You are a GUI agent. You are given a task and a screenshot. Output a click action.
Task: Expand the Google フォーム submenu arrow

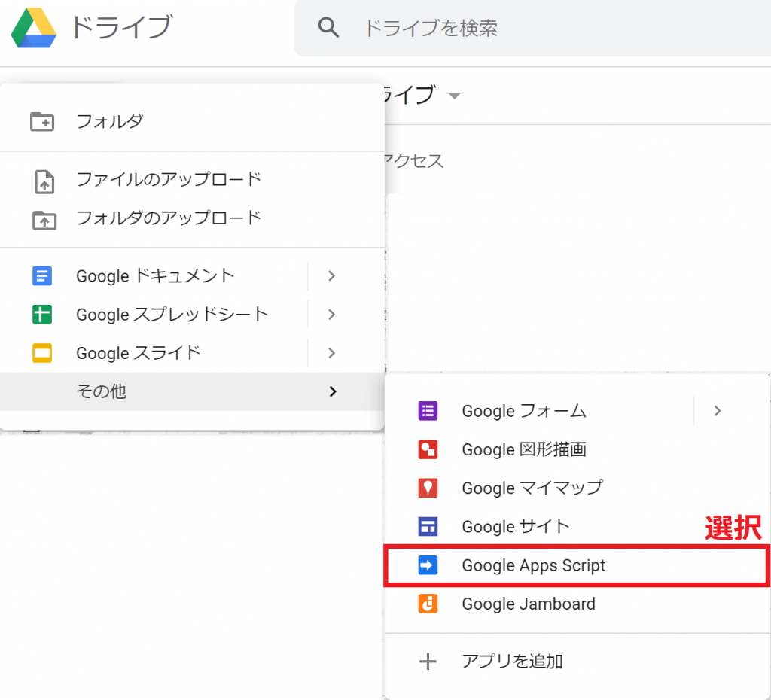[717, 411]
